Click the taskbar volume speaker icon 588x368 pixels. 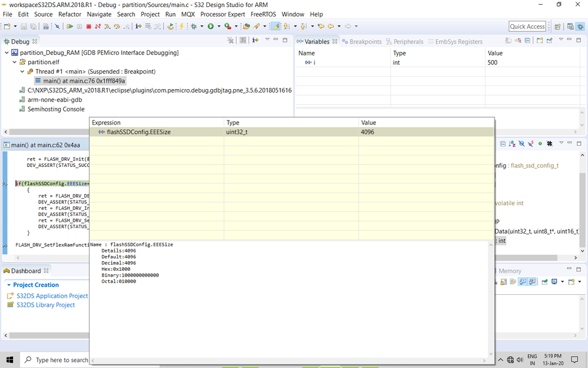[520, 360]
